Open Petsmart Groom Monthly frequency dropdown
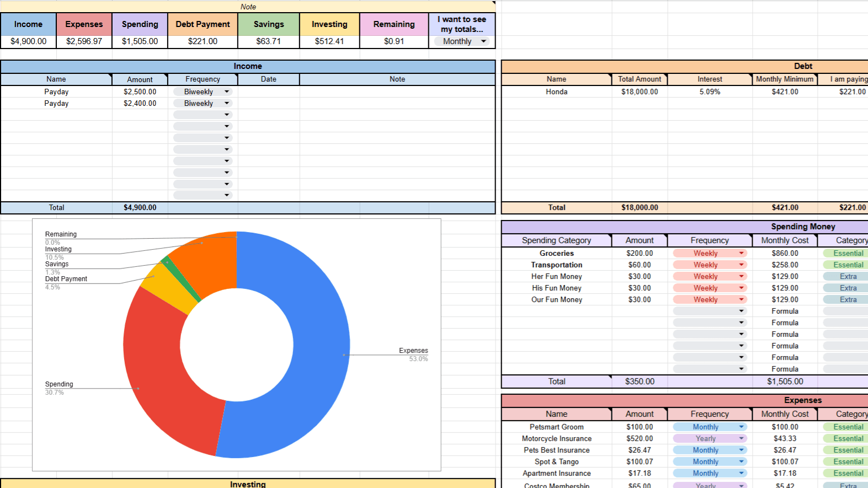Screen dimensions: 868x488 tap(710, 427)
